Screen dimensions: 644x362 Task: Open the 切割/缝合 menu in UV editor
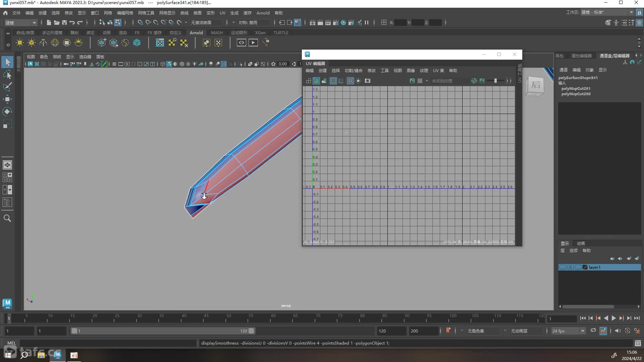(354, 70)
